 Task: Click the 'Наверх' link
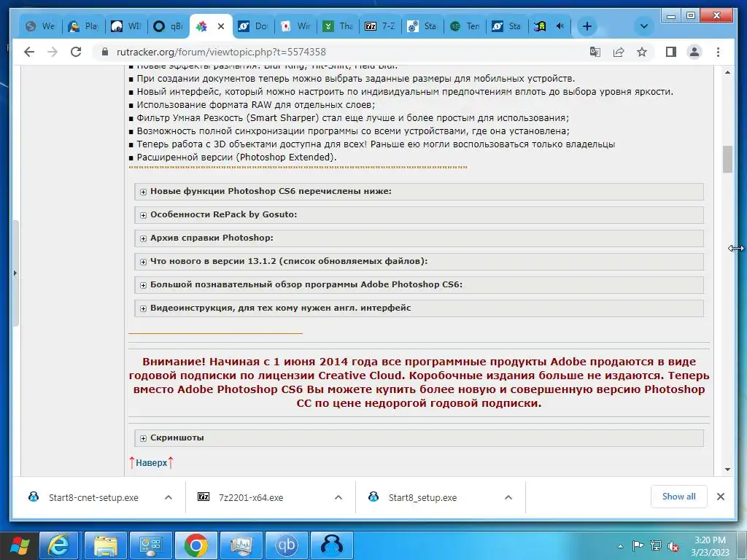(x=151, y=463)
